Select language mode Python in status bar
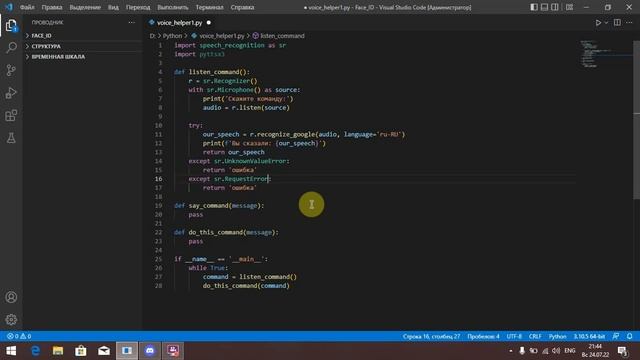640x360 pixels. point(557,336)
